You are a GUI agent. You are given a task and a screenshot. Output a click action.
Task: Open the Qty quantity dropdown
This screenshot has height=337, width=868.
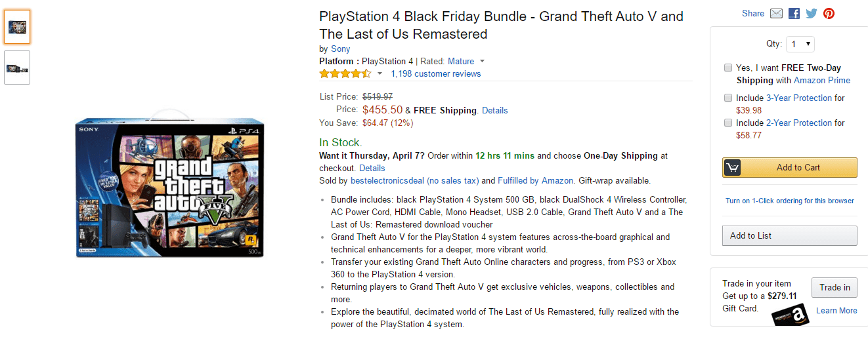point(800,44)
